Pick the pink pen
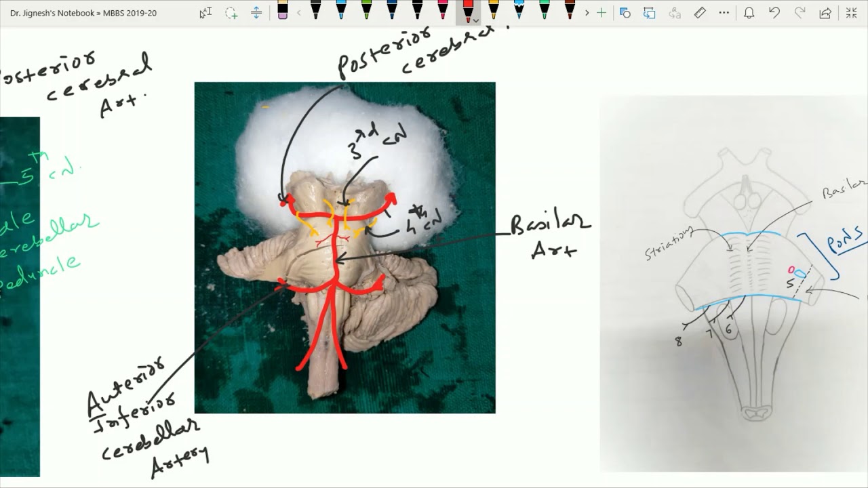Image resolution: width=868 pixels, height=488 pixels. 442,10
